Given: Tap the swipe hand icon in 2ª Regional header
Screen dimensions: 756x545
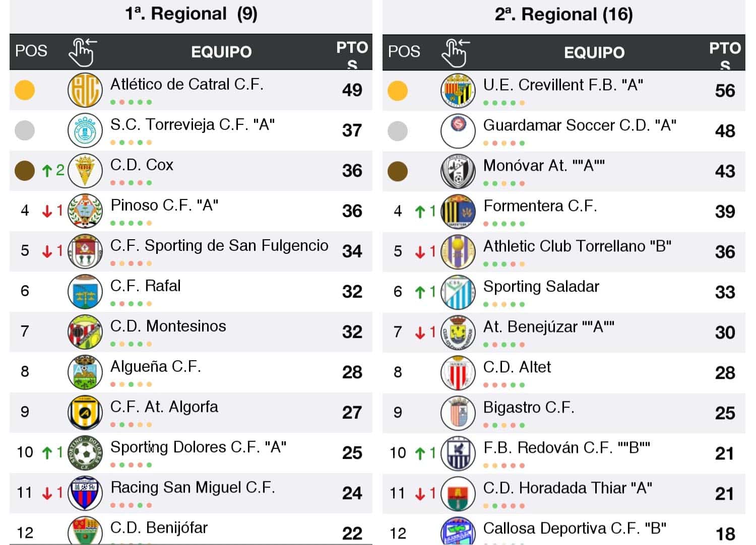Looking at the screenshot, I should click(x=455, y=52).
